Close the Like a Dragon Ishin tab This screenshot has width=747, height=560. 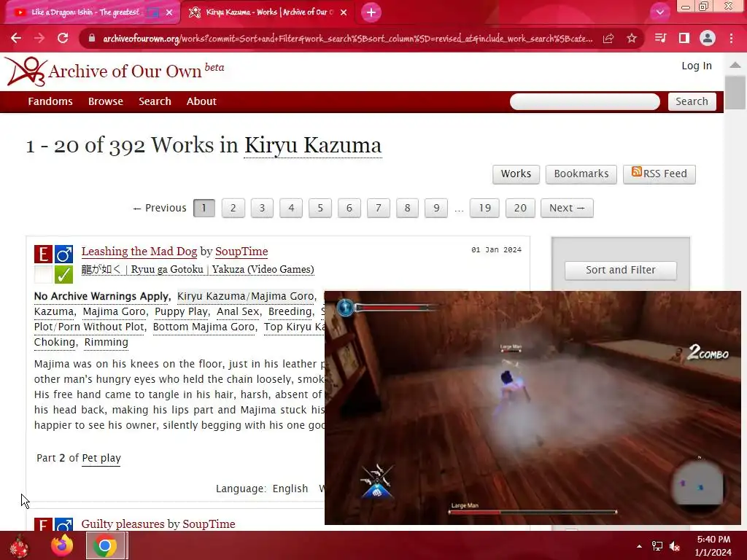[x=169, y=12]
